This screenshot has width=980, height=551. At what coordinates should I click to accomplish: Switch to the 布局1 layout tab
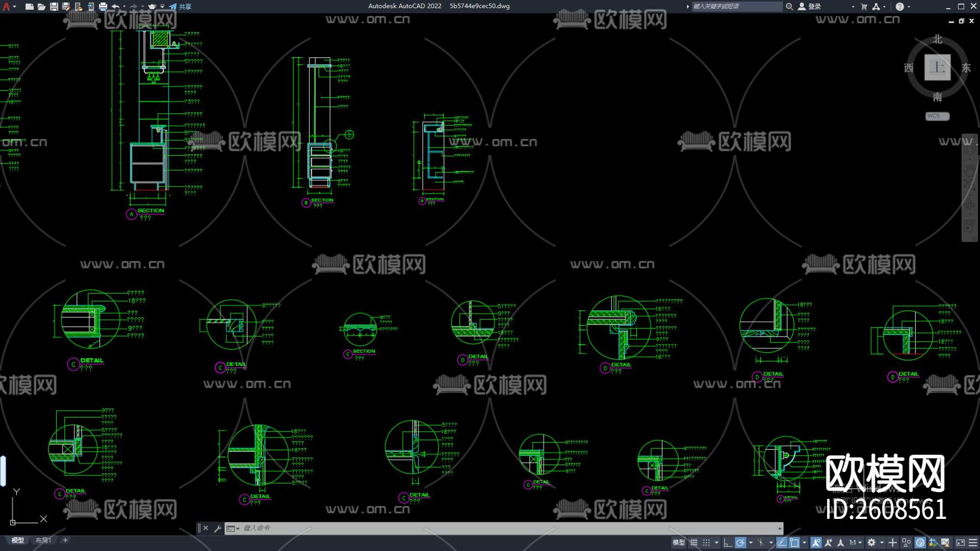43,540
